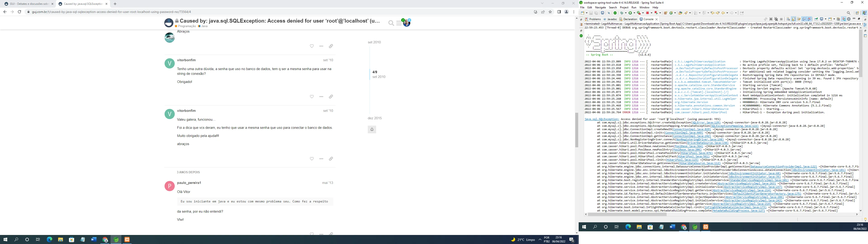The width and height of the screenshot is (868, 244).
Task: Click the Clear Console icon
Action: [788, 19]
